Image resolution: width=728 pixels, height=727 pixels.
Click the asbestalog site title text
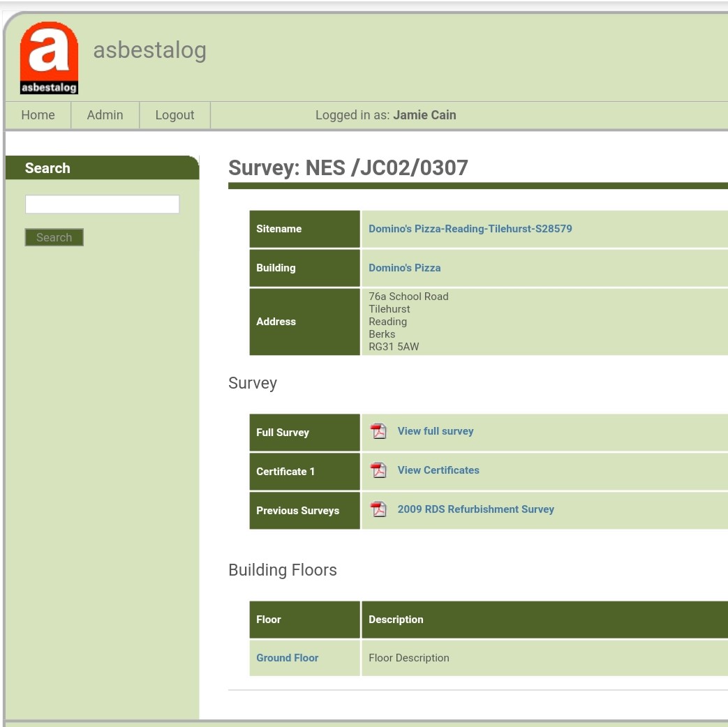[149, 50]
